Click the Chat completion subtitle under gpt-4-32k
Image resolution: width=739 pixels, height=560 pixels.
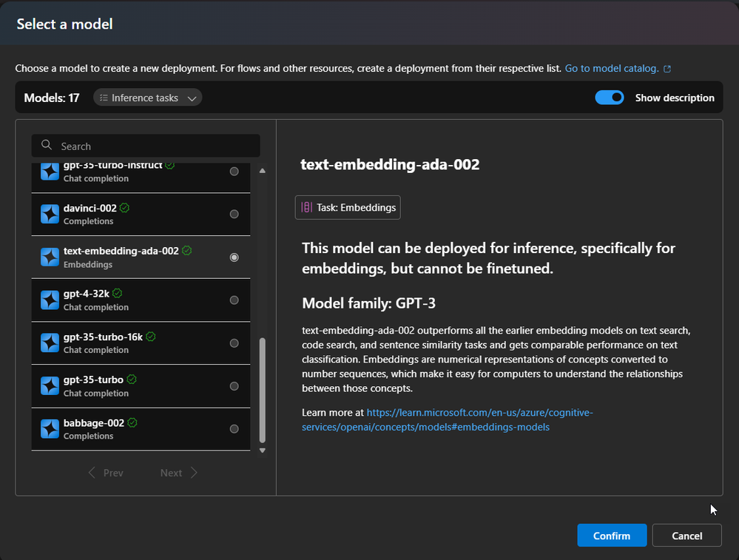click(96, 307)
